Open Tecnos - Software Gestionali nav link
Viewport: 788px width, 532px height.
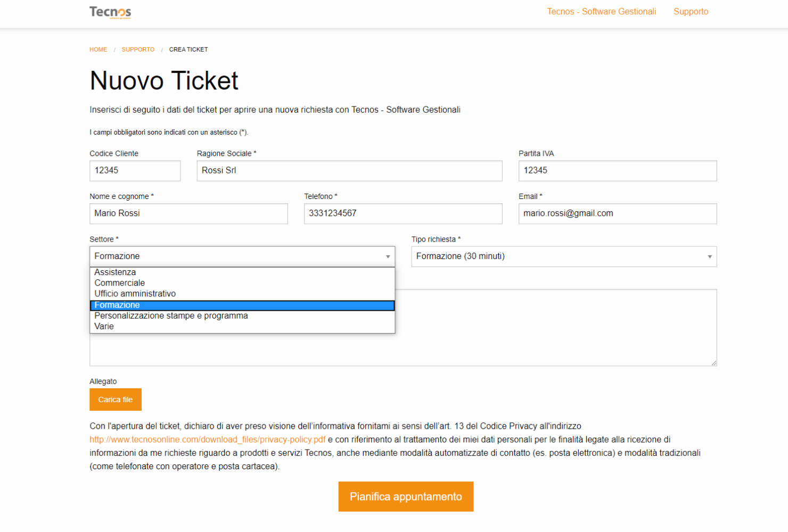(x=601, y=12)
